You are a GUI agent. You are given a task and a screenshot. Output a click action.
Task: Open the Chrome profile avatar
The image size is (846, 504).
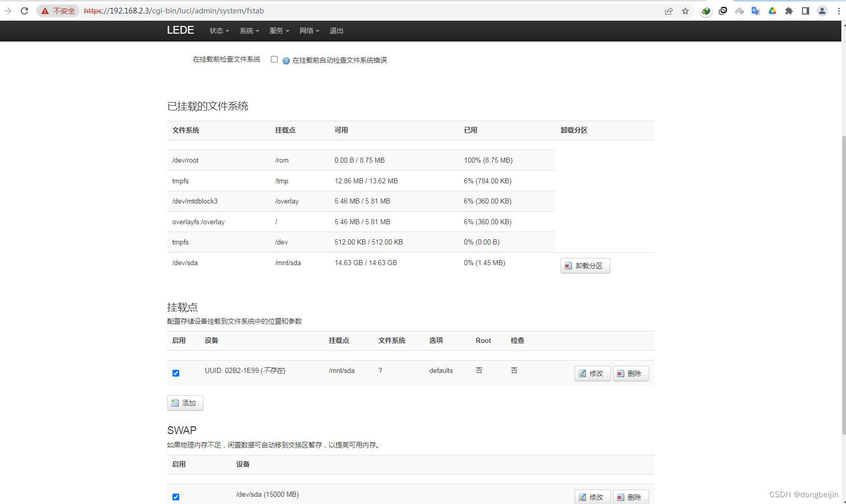click(822, 11)
